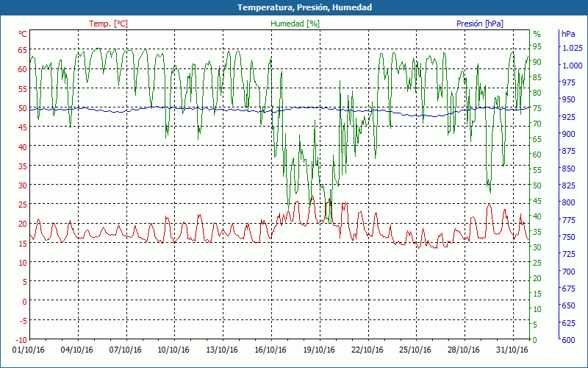Viewport: 588px width, 368px height.
Task: Select the blue "Presión [hPa]" legend label
Action: point(480,24)
